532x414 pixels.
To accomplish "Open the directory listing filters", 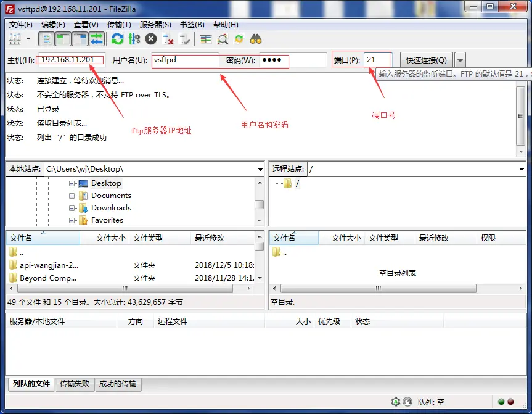I will tap(205, 39).
